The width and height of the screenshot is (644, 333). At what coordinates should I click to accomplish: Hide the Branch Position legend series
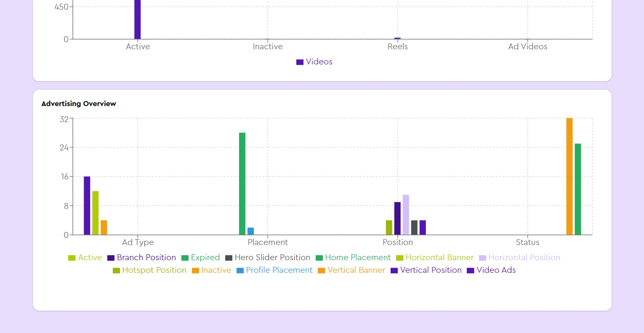[x=141, y=258]
